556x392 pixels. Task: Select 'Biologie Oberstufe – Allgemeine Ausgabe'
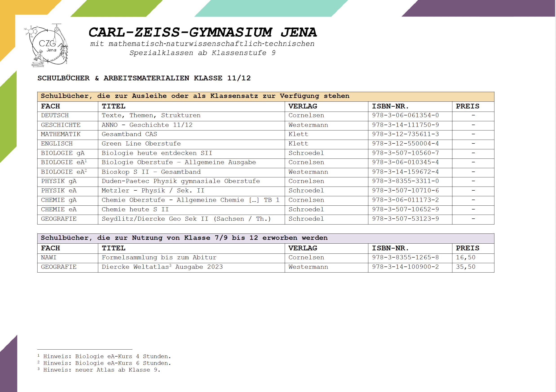coord(179,162)
